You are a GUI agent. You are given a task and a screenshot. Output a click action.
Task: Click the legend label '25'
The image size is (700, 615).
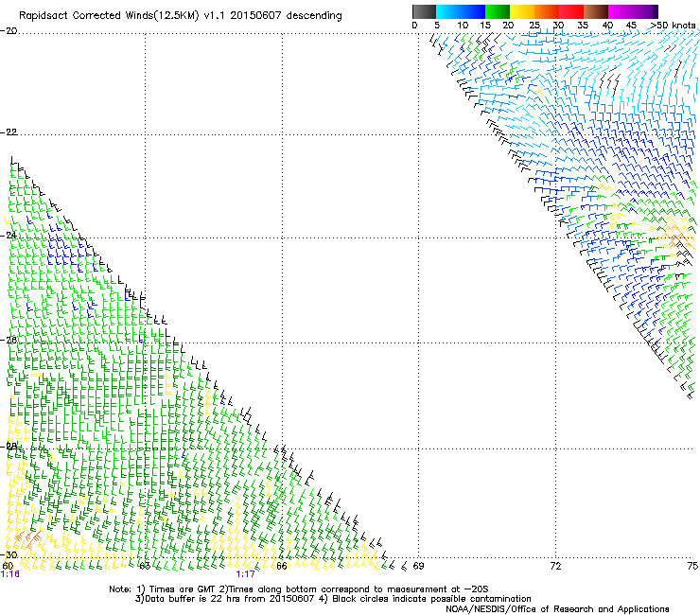[534, 26]
